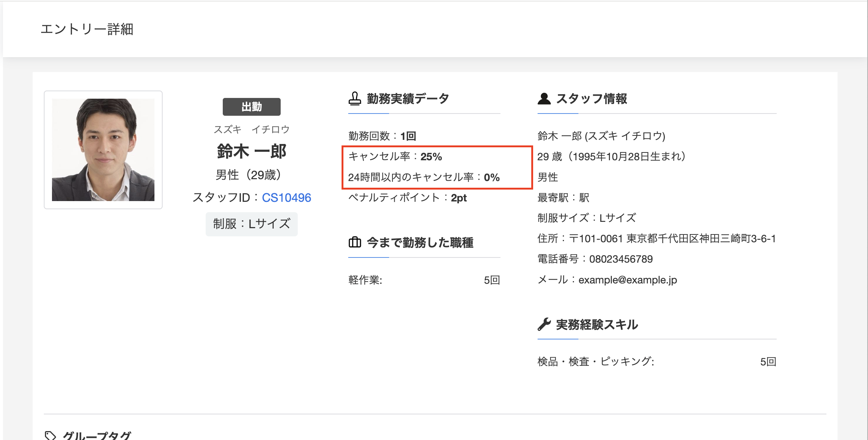868x440 pixels.
Task: Click the name 鈴木 一郎 heading
Action: point(252,151)
